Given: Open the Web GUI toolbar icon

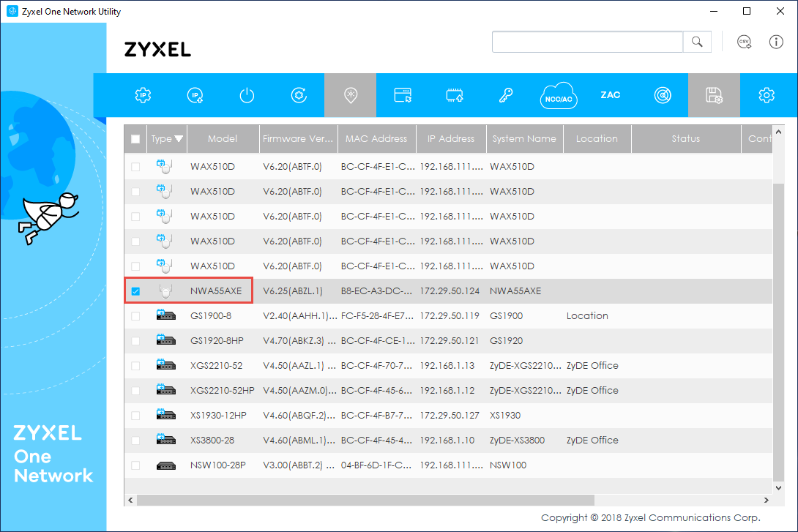Looking at the screenshot, I should 403,95.
